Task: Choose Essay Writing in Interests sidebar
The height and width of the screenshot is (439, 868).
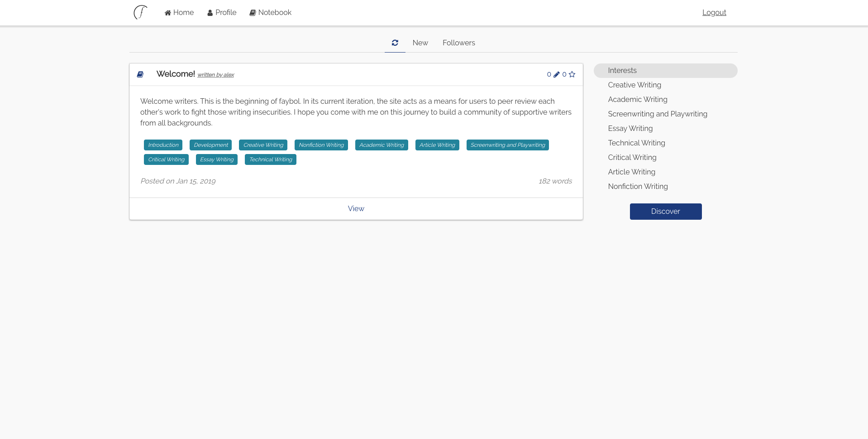Action: [630, 129]
